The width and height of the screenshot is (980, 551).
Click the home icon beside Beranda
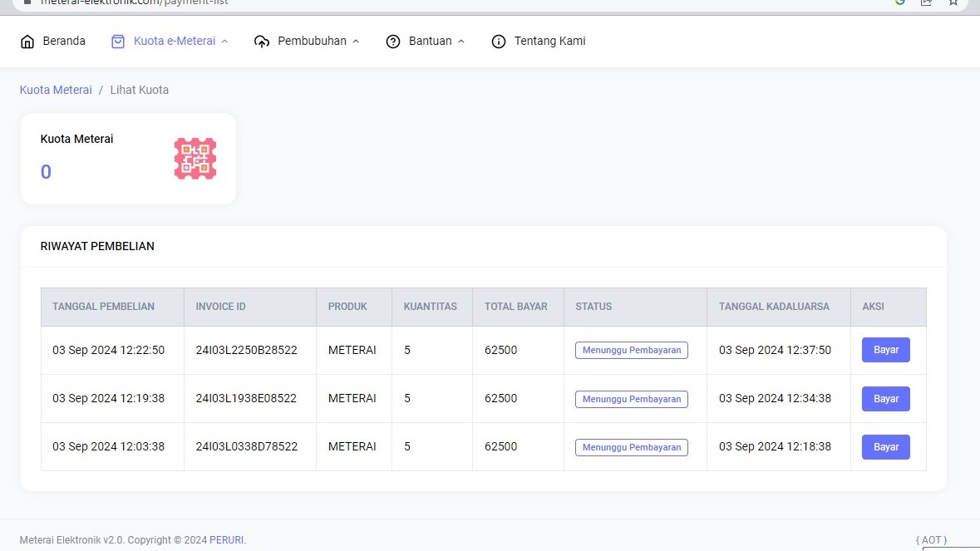point(27,42)
